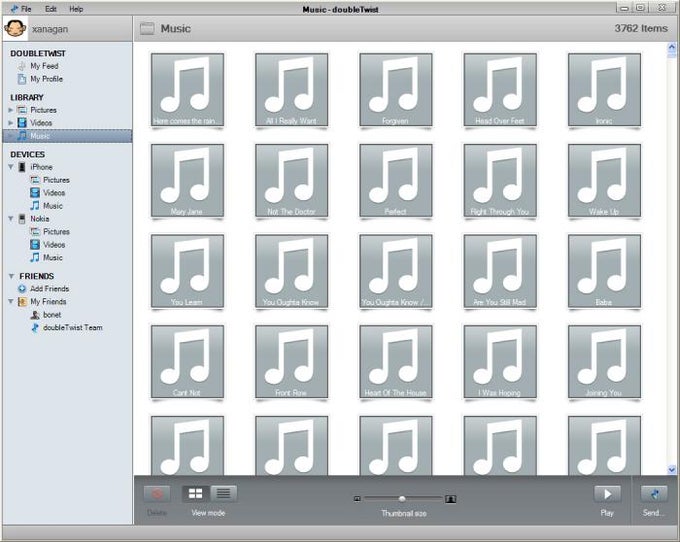Open Videos on the Nokia

point(54,245)
